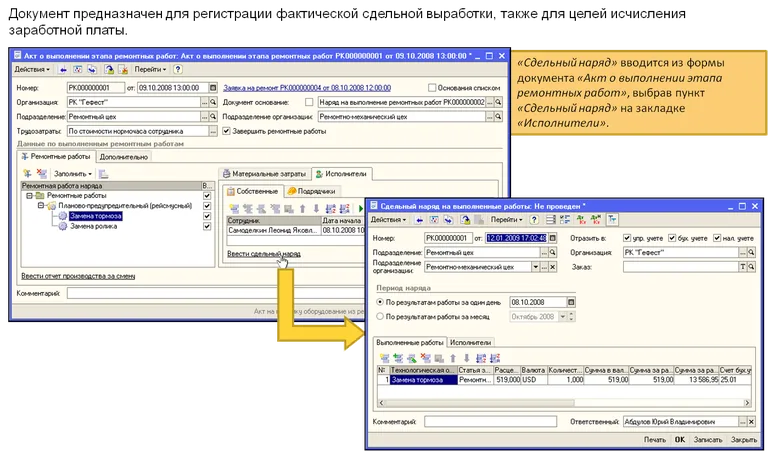This screenshot has width=768, height=451.
Task: Open Действия dropdown in Акт window
Action: (34, 69)
